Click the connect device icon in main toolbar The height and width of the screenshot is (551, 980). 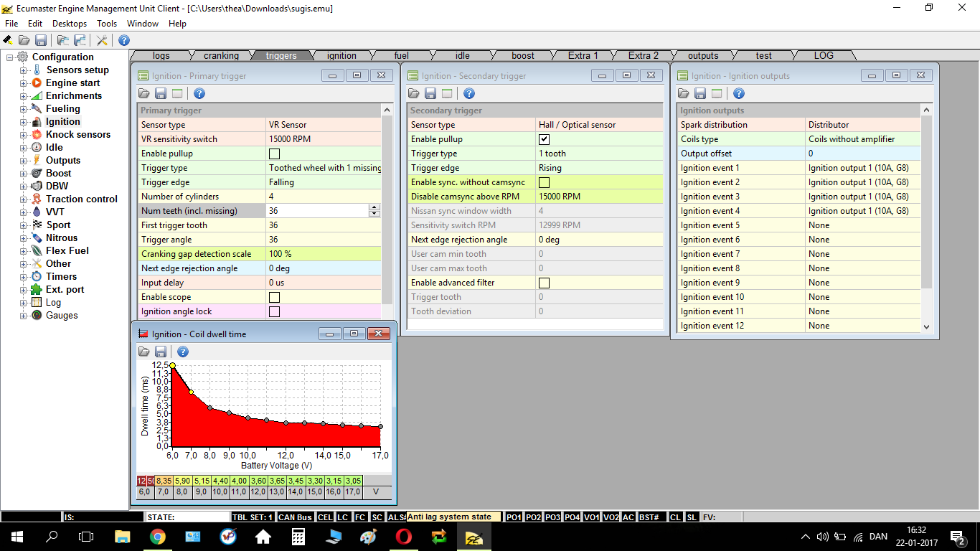tap(8, 41)
